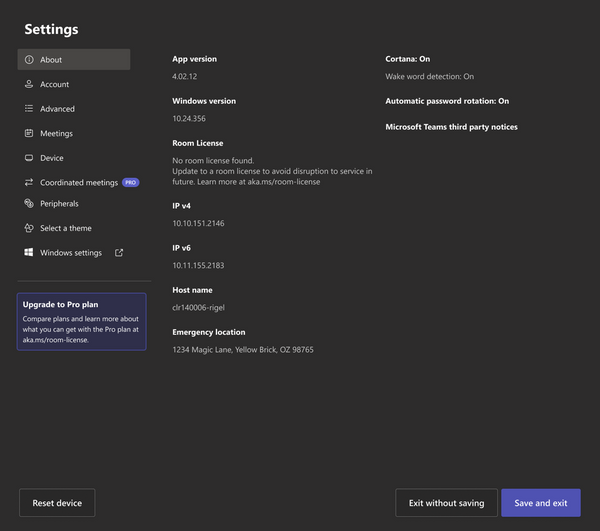Click the IP v6 heading

coord(181,248)
